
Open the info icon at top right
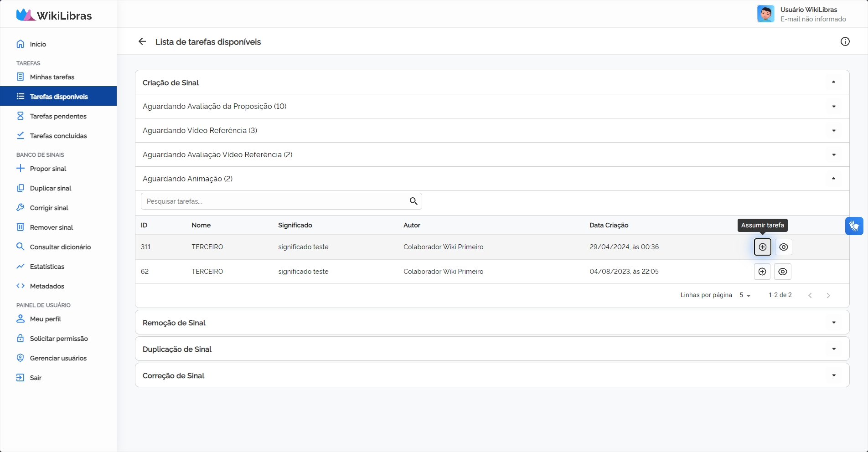click(x=845, y=41)
